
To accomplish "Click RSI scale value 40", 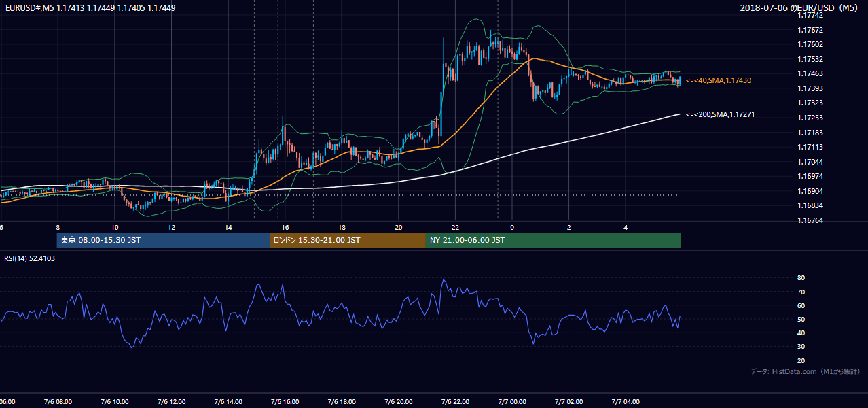I will tap(801, 333).
